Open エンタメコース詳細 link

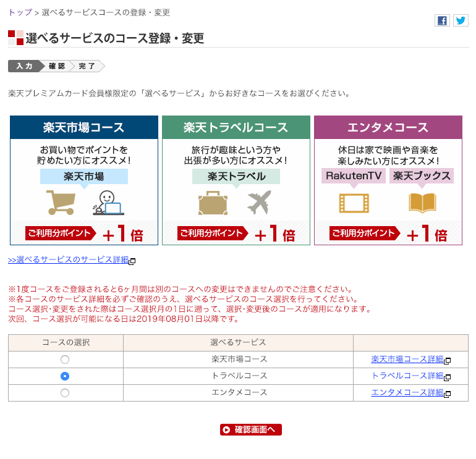tap(407, 392)
